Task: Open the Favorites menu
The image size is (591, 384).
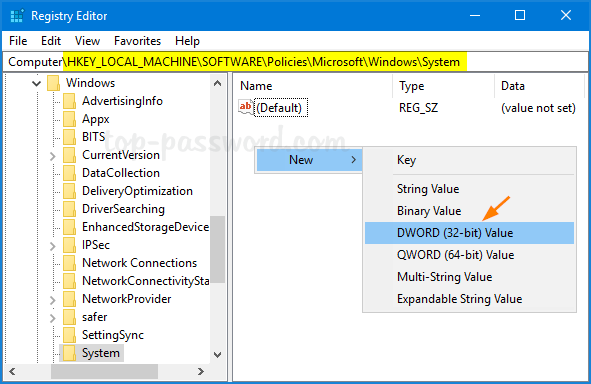Action: [x=137, y=41]
